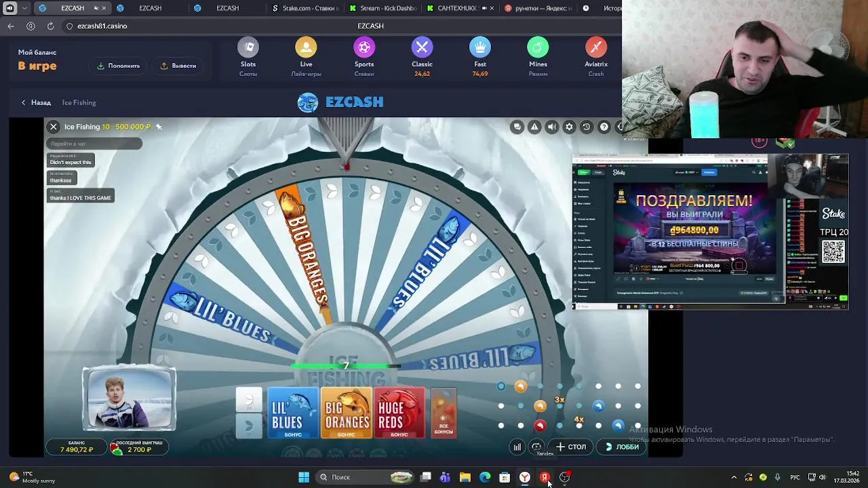Reload the page with refresh icon
Screen dimensions: 868x488
pos(50,26)
